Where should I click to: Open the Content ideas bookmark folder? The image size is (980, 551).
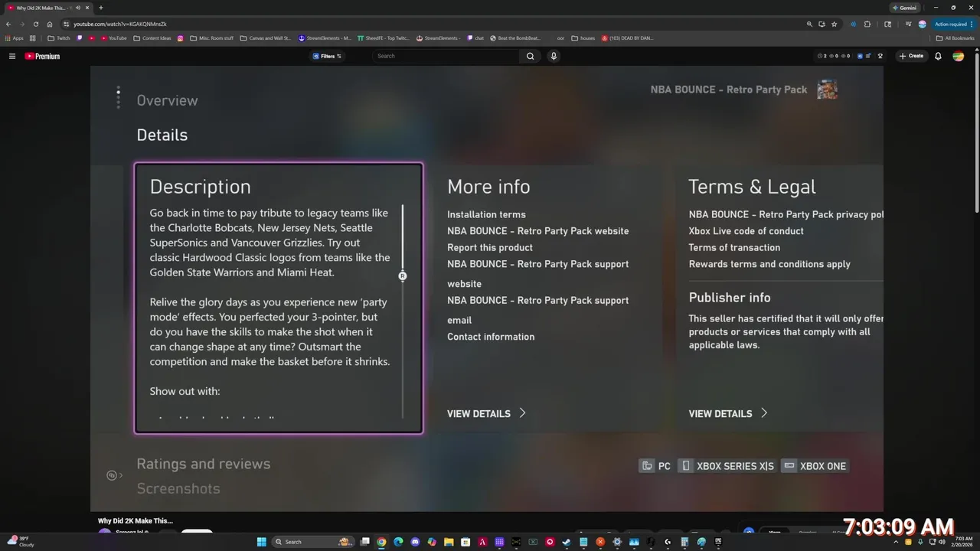[152, 37]
